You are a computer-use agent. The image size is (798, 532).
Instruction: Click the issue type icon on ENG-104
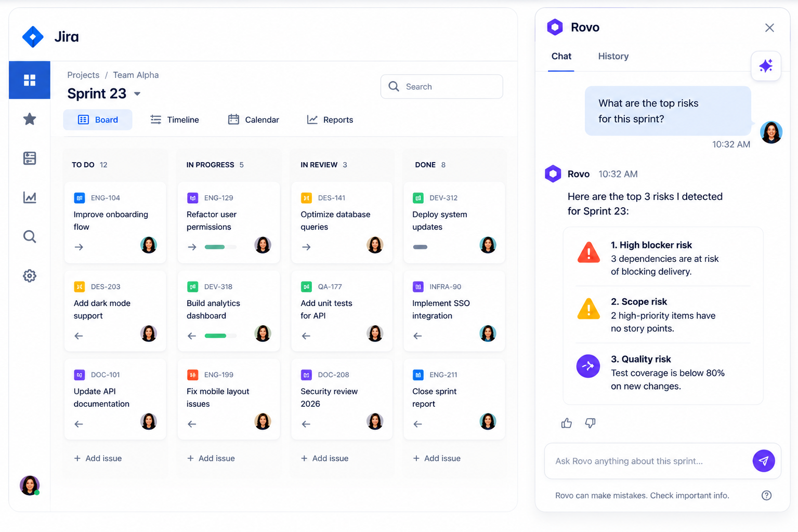click(80, 198)
